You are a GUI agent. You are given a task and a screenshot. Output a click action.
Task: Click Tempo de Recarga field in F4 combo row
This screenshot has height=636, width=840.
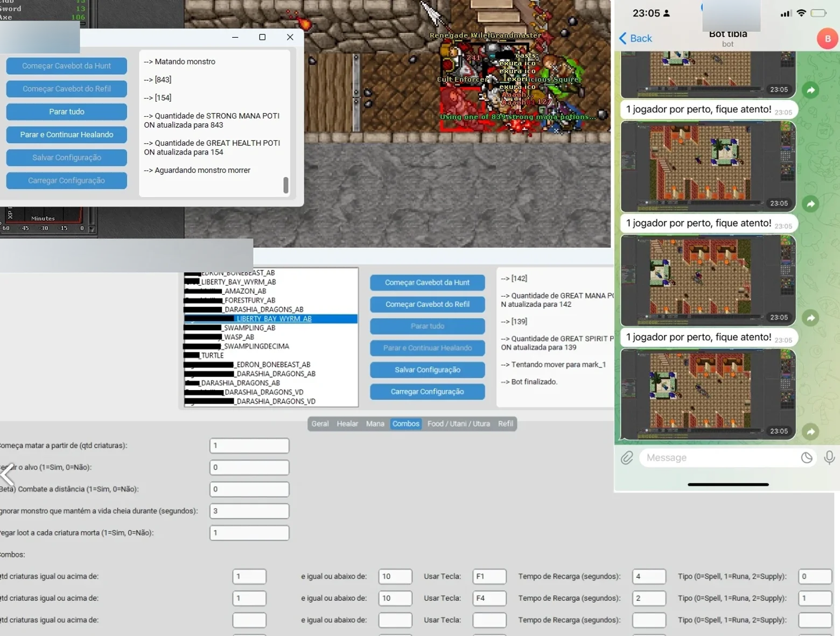(649, 598)
